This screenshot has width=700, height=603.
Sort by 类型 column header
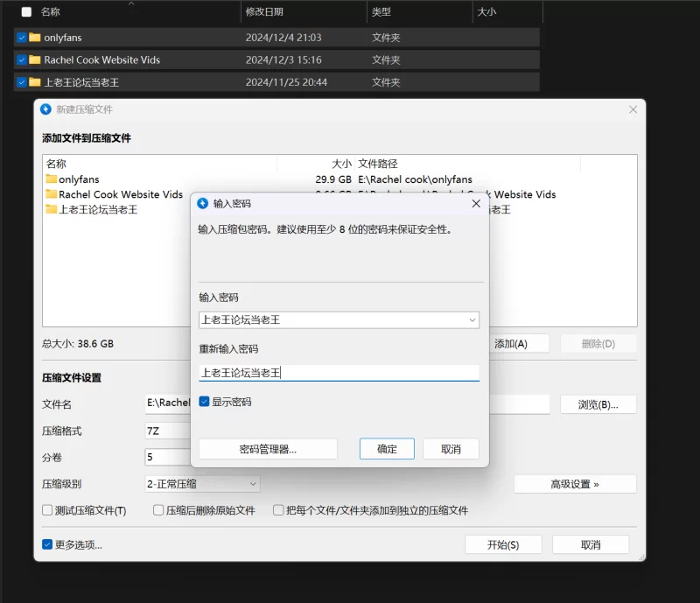pyautogui.click(x=381, y=12)
